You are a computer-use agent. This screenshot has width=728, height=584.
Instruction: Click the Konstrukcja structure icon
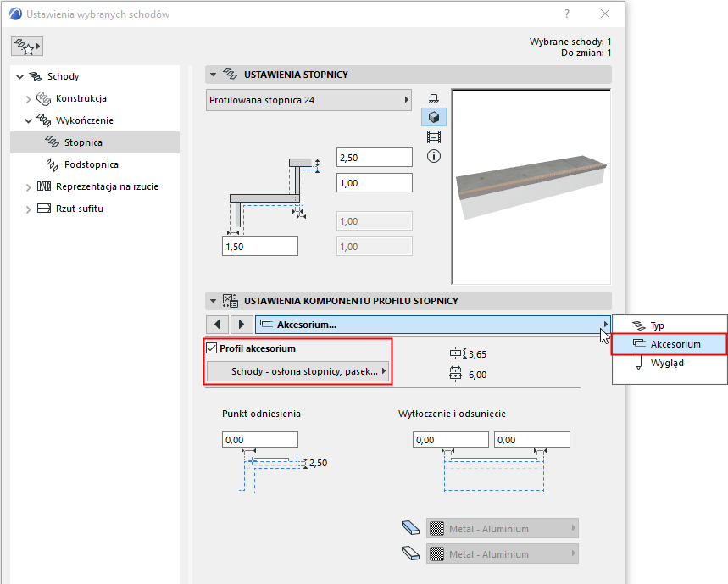click(43, 98)
